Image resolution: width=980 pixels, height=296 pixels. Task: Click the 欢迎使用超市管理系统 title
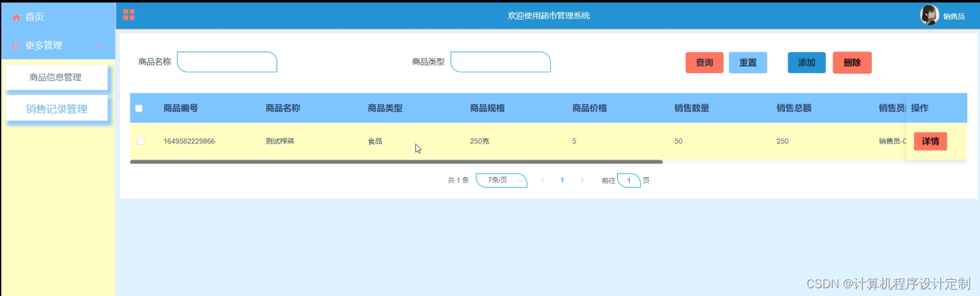(549, 15)
